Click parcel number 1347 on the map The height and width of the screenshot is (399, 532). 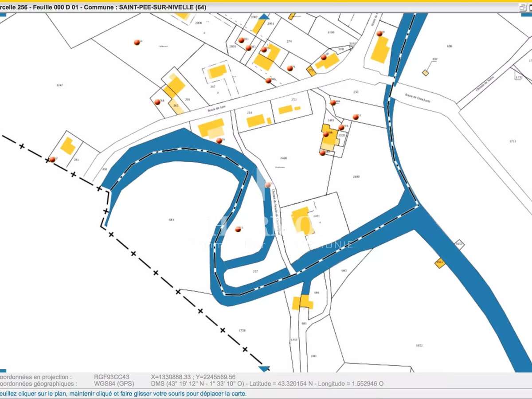pos(59,85)
